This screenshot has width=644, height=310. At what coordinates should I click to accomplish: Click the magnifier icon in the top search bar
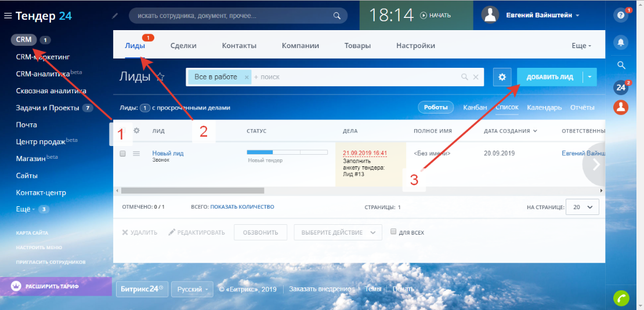tap(337, 16)
